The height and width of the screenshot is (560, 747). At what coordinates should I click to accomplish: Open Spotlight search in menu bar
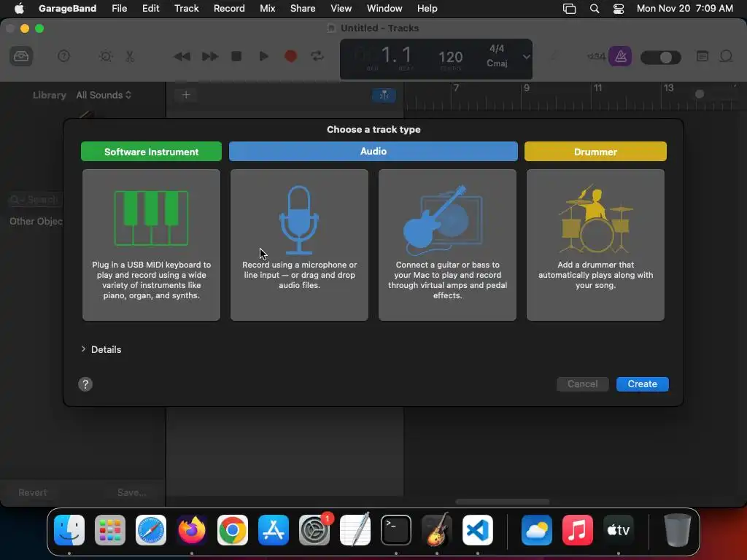point(594,9)
